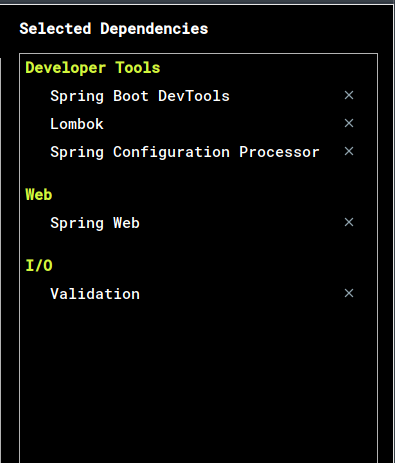395x463 pixels.
Task: Click the I/O category heading
Action: pos(39,266)
